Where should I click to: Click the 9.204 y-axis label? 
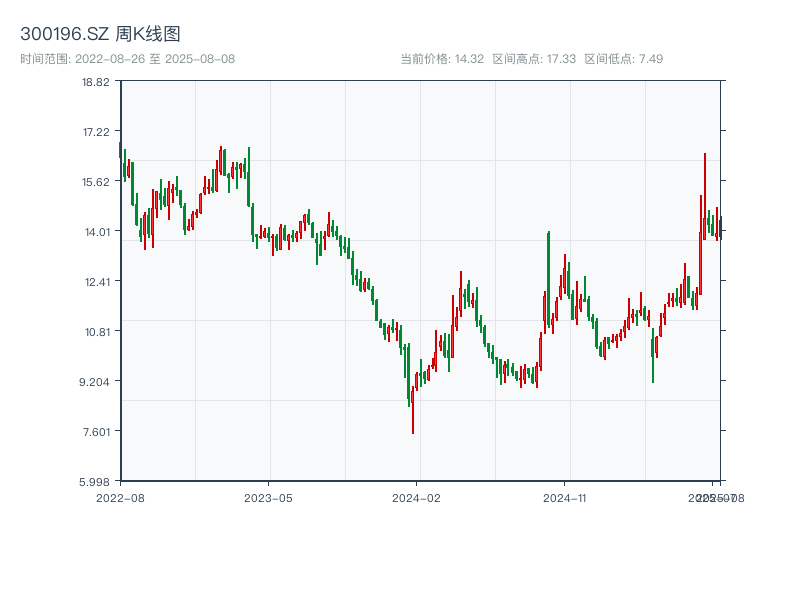[96, 381]
